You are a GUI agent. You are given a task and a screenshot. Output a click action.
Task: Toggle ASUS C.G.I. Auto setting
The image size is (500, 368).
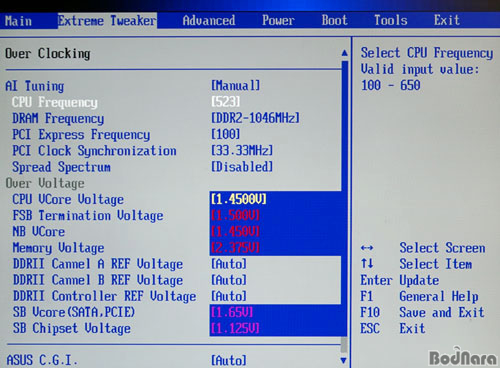point(229,360)
